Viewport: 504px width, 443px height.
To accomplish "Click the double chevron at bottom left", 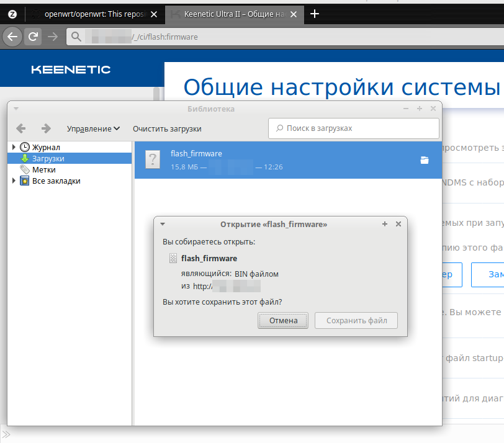I will 6,435.
